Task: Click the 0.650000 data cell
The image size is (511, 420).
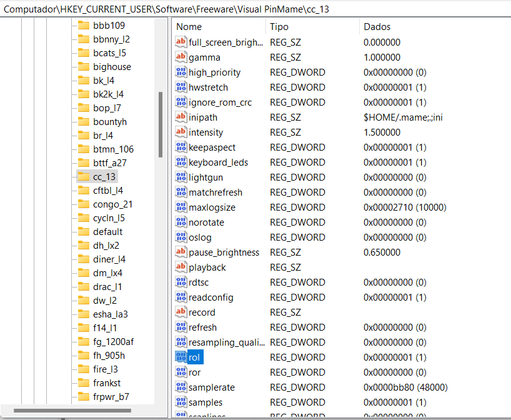Action: click(x=382, y=252)
